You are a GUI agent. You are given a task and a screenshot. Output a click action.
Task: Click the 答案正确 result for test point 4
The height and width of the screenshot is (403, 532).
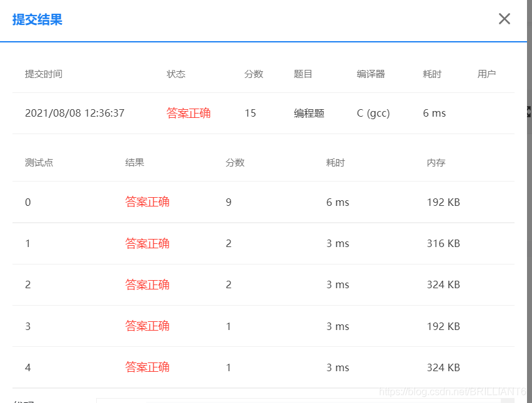tap(147, 367)
